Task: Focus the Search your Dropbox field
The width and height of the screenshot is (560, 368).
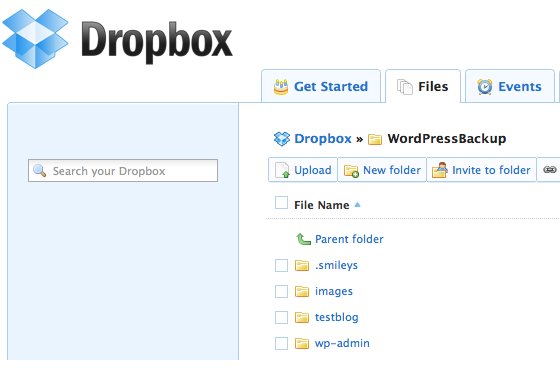Action: (x=123, y=170)
